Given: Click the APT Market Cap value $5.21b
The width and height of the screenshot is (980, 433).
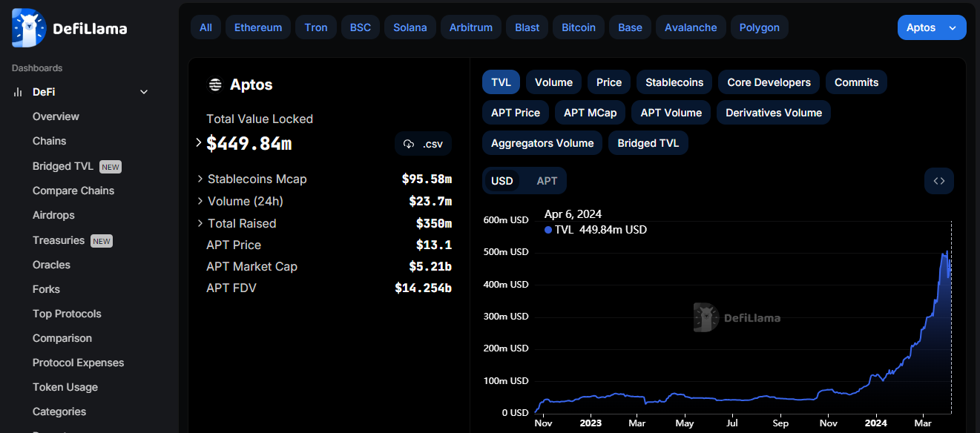Looking at the screenshot, I should point(430,266).
